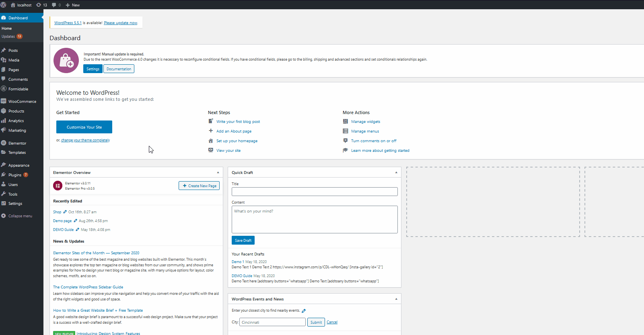644x335 pixels.
Task: Open the updates icon showing 13
Action: click(39, 5)
